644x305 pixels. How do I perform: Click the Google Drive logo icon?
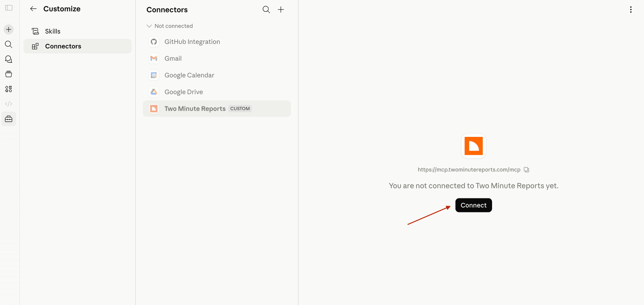pyautogui.click(x=154, y=92)
